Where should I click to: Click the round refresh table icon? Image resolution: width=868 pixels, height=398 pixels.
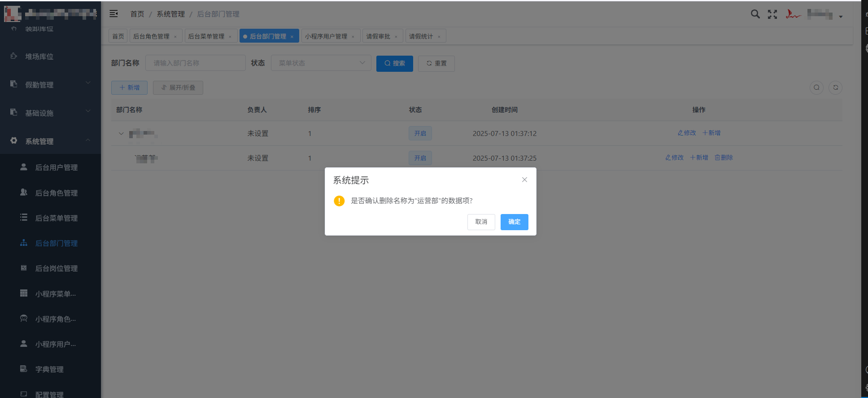(x=835, y=87)
